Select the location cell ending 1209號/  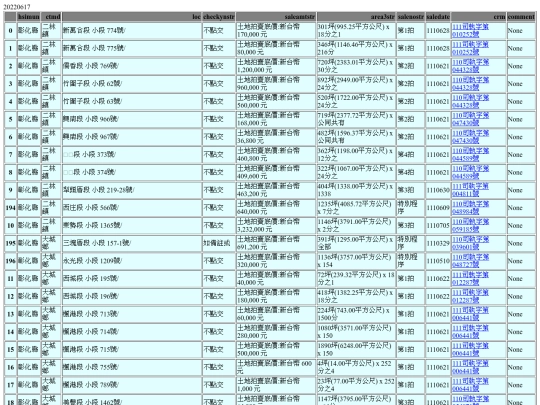tap(132, 261)
